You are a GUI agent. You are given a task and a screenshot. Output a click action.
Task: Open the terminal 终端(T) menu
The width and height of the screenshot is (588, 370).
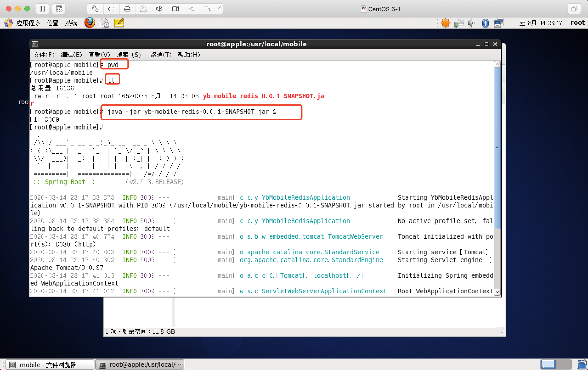tap(161, 55)
